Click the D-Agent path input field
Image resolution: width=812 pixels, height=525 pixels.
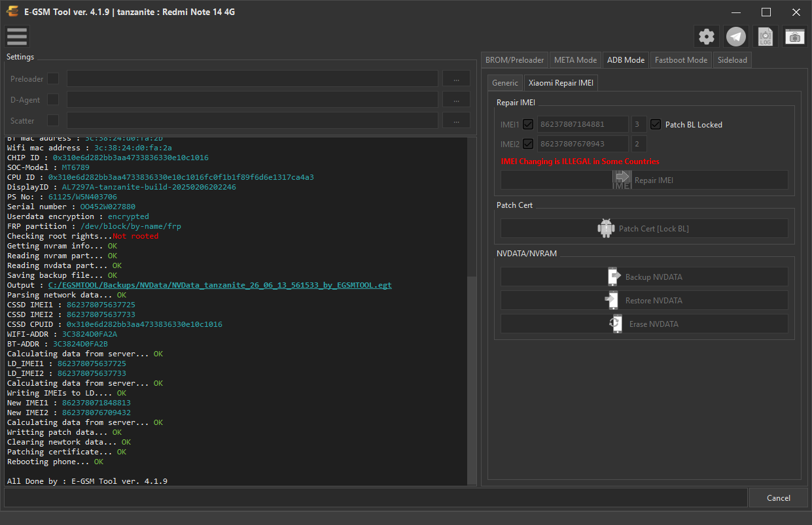(253, 99)
